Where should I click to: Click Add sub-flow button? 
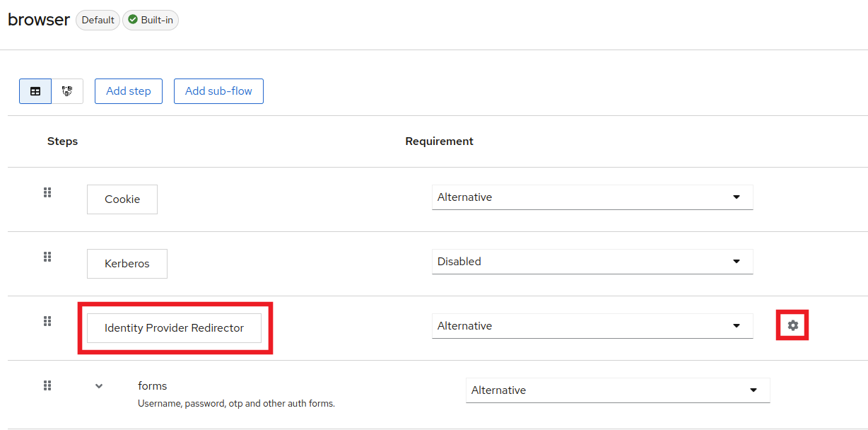(x=218, y=91)
